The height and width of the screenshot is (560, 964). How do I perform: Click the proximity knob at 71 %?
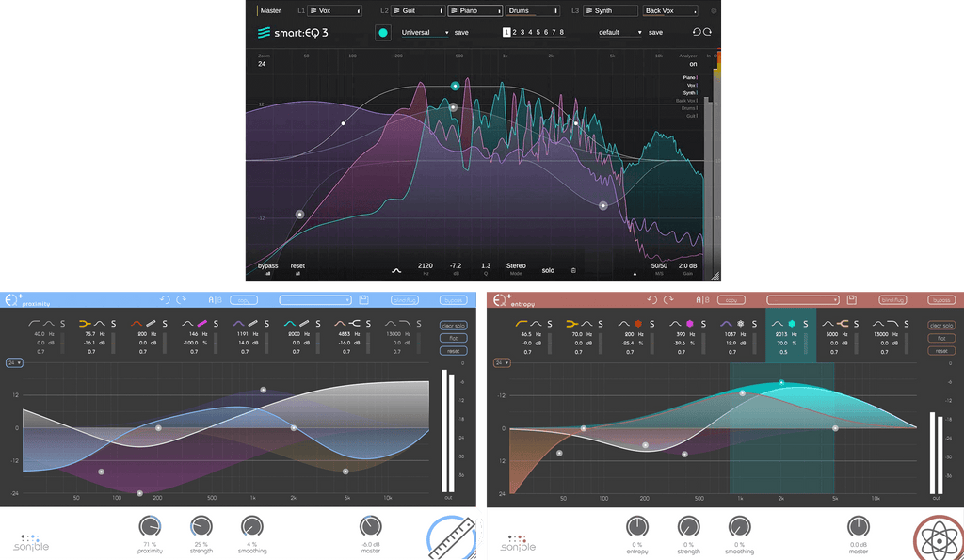click(150, 527)
